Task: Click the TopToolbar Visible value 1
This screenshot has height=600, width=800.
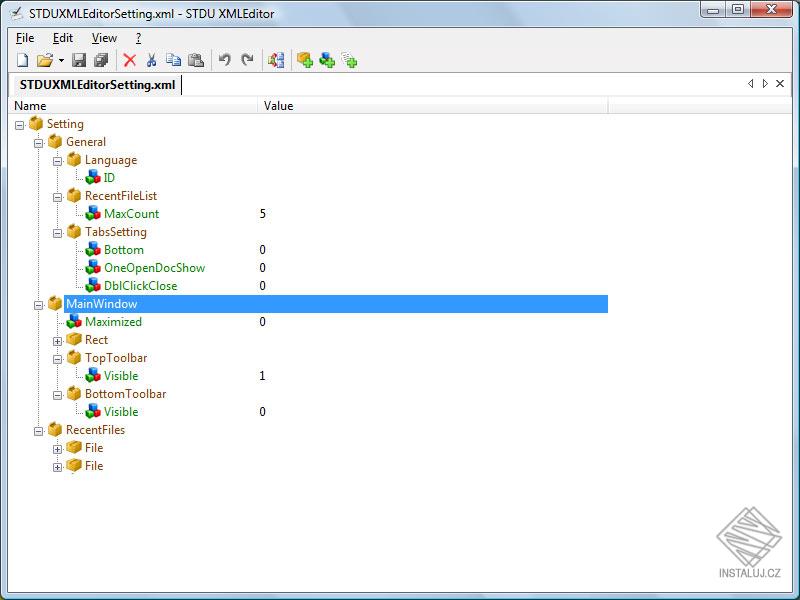Action: [263, 376]
